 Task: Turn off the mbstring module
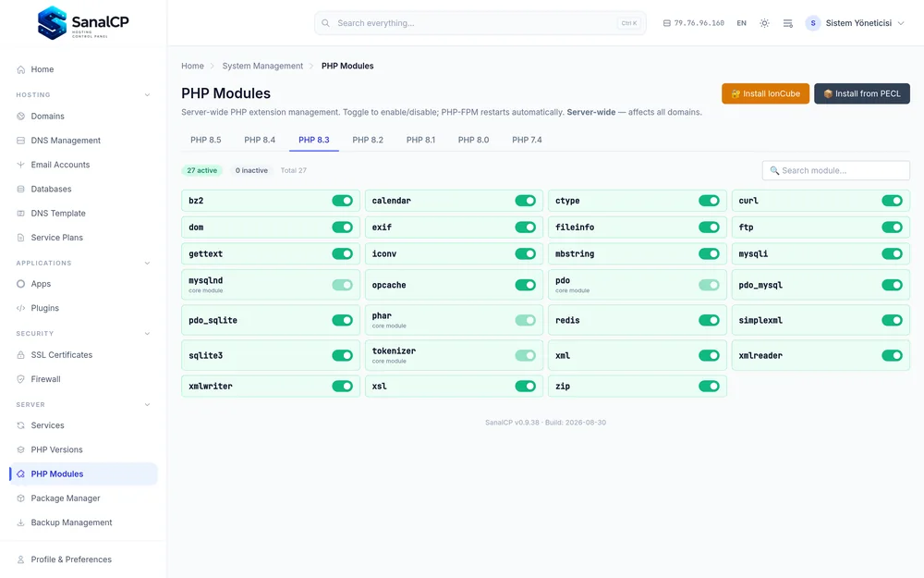pyautogui.click(x=709, y=253)
